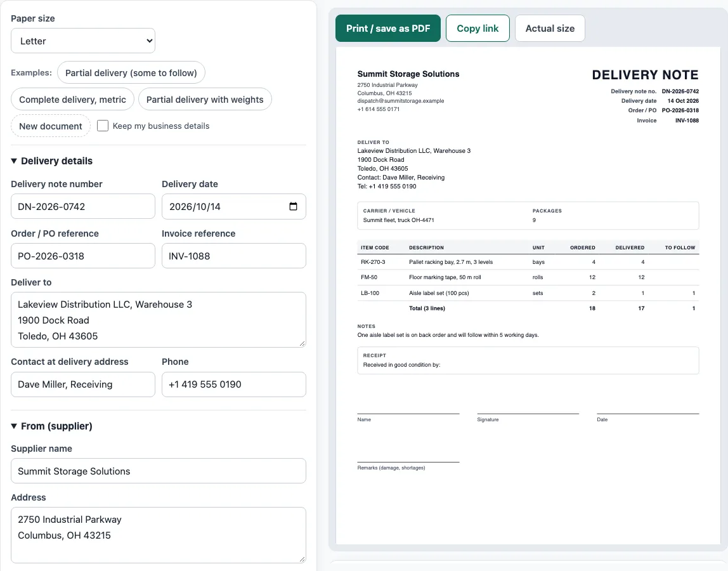Toggle Keep my business details checkbox
The width and height of the screenshot is (728, 571).
pyautogui.click(x=103, y=126)
